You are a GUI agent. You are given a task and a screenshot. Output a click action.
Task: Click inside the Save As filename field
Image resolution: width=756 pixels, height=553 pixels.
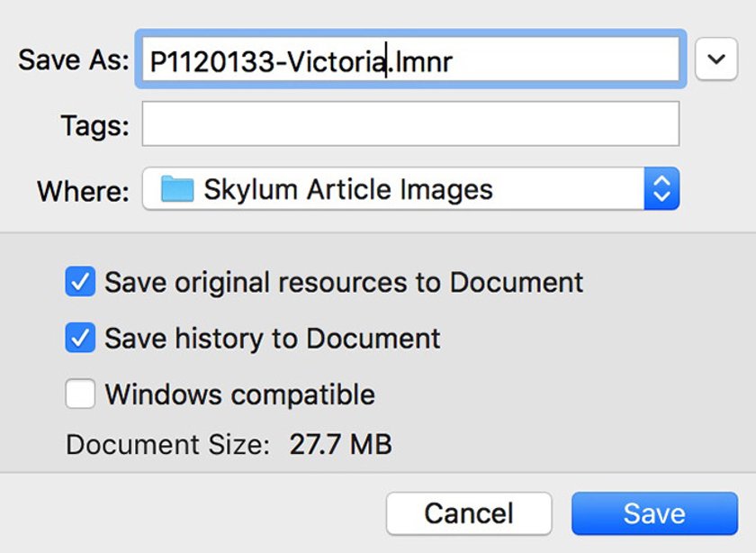click(410, 59)
